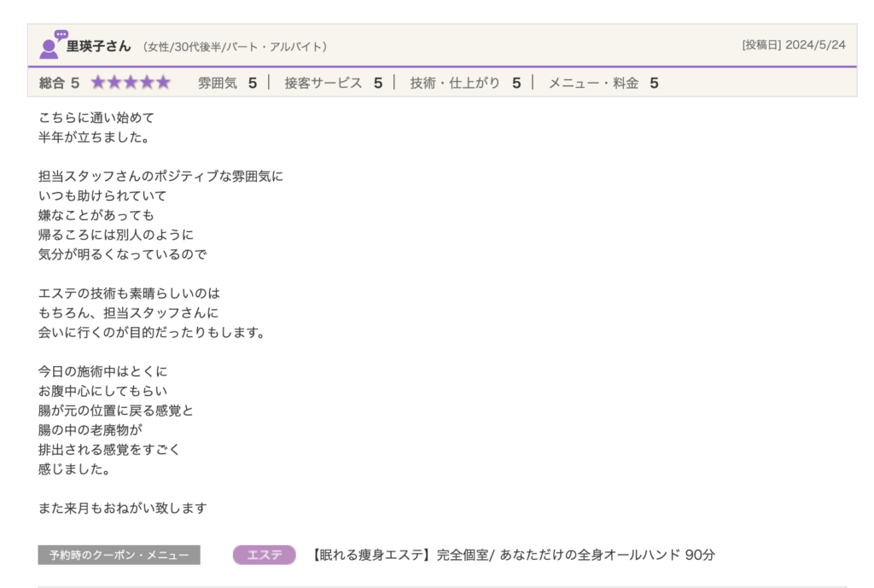Click the line 感じました。
The image size is (874, 588).
click(x=74, y=469)
